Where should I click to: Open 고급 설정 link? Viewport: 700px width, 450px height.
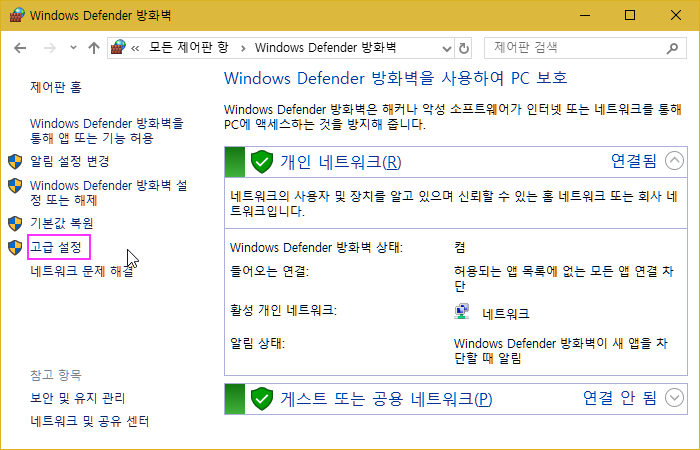56,247
